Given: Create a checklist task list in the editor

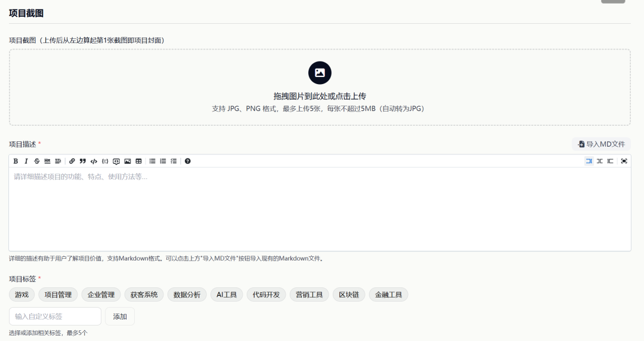Looking at the screenshot, I should [174, 161].
